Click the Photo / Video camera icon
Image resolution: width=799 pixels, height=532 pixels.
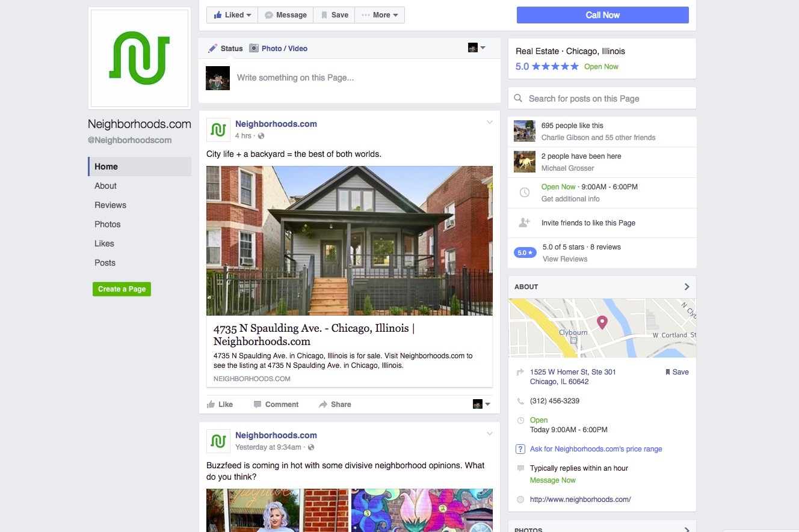(x=254, y=48)
